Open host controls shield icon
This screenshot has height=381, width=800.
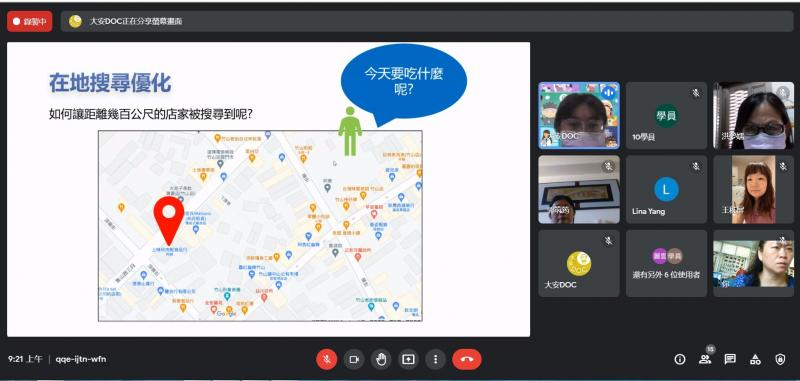coord(780,360)
